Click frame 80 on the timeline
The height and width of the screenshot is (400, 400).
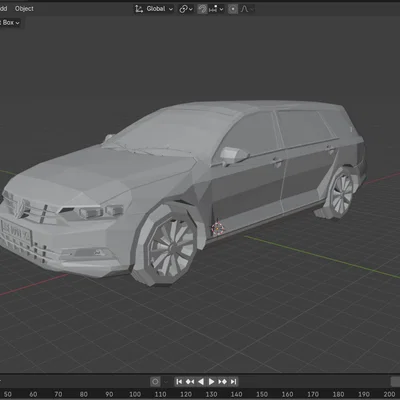tap(84, 394)
